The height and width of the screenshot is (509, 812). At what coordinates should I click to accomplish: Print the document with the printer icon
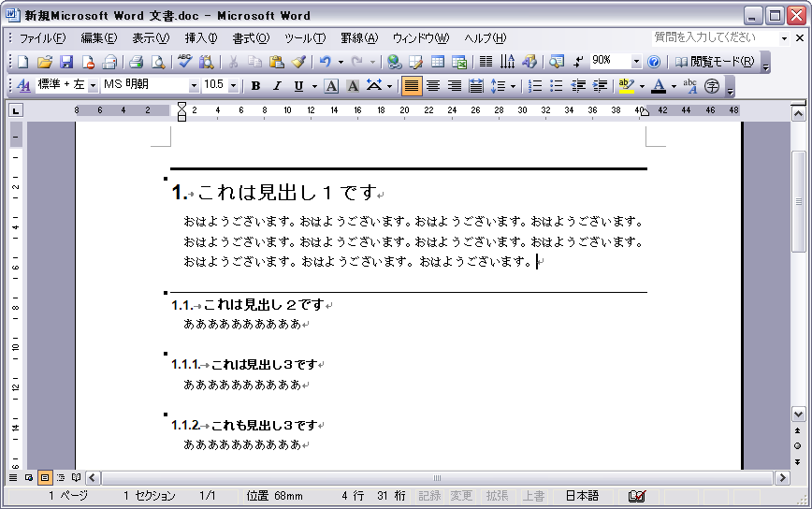137,62
